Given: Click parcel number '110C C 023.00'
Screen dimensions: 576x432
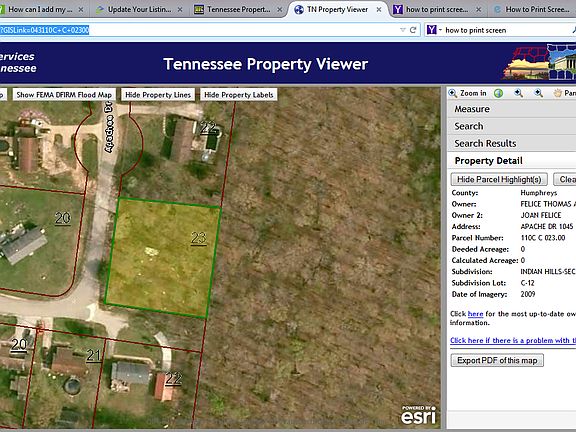Looking at the screenshot, I should coord(543,238).
